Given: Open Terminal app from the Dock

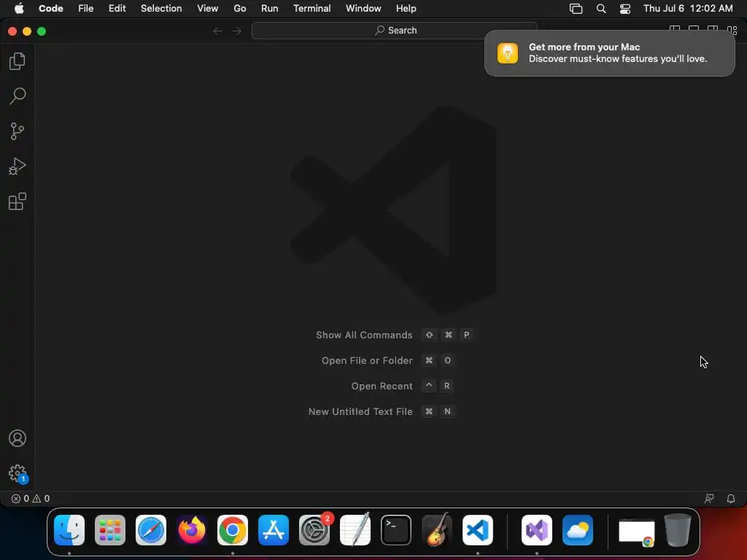Looking at the screenshot, I should [396, 530].
